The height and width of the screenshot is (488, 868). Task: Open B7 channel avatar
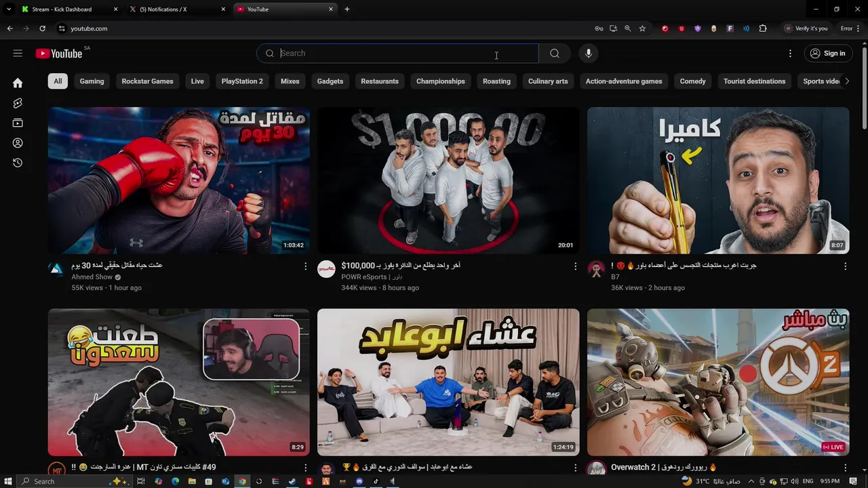596,269
